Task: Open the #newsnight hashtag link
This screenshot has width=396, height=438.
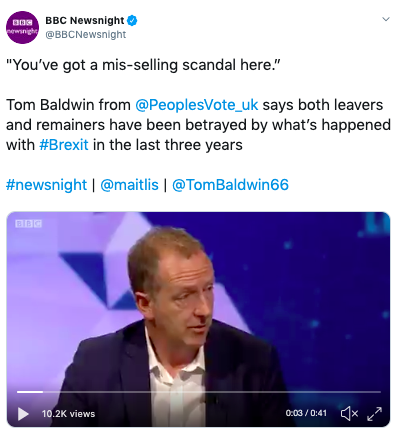Action: 46,185
